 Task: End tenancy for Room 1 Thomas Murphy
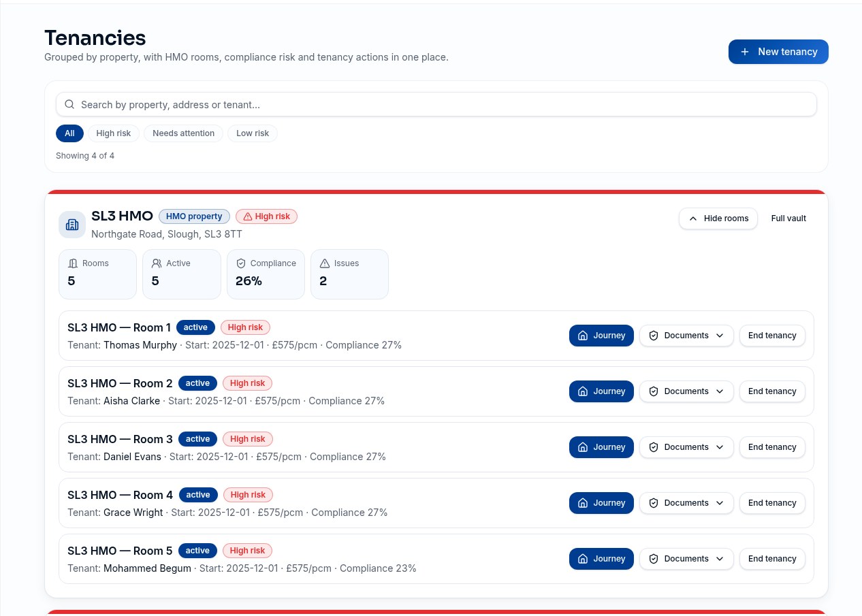click(x=772, y=336)
